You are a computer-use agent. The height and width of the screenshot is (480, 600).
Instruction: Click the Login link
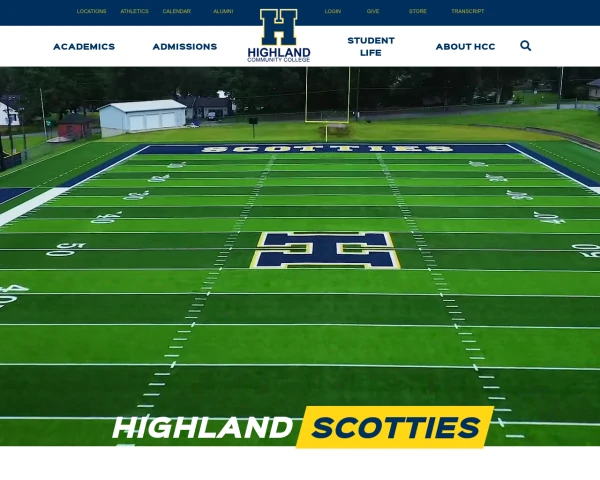333,11
